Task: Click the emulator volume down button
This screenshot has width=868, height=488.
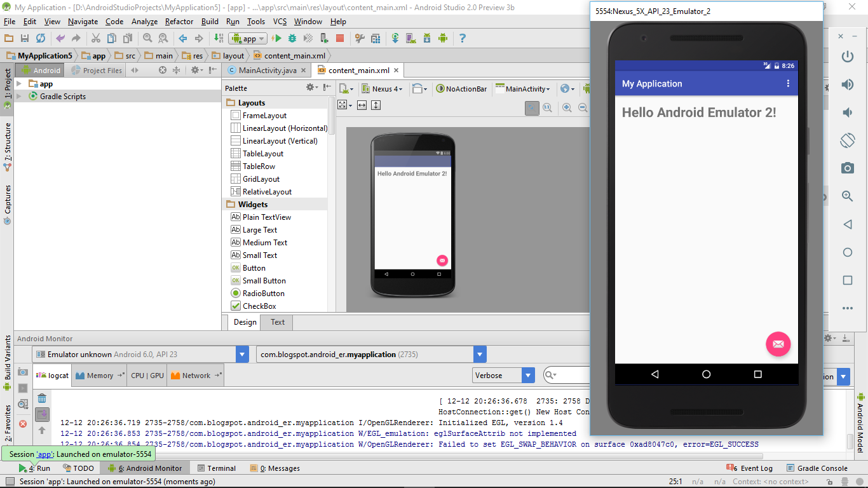Action: point(847,112)
